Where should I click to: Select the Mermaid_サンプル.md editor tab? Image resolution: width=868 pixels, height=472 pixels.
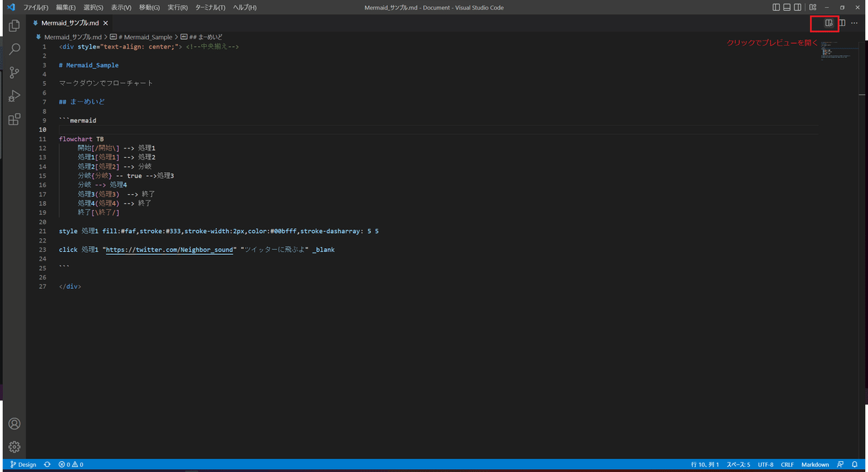70,23
